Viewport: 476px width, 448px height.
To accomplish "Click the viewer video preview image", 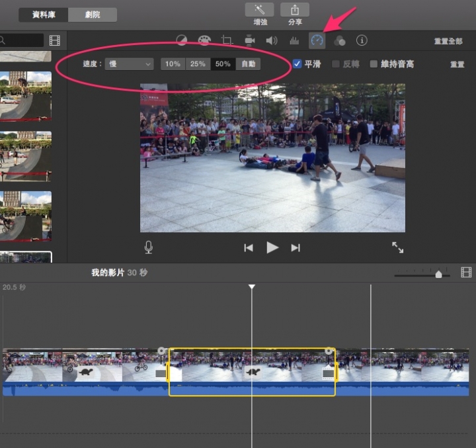I will pyautogui.click(x=272, y=157).
